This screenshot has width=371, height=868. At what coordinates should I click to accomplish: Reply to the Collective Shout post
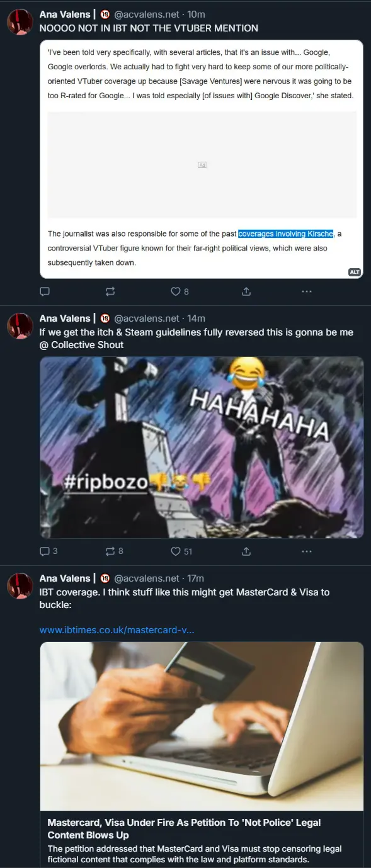[x=49, y=551]
